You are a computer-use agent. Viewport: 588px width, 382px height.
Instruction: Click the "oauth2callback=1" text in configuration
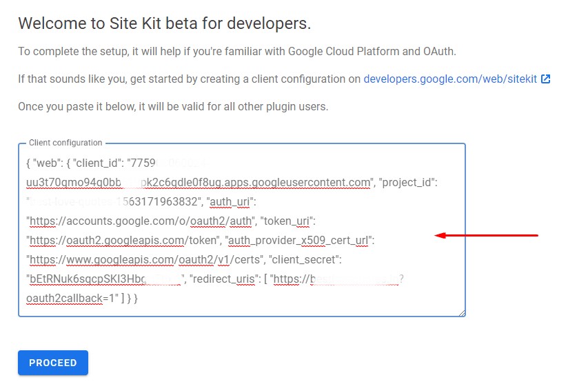pos(70,299)
